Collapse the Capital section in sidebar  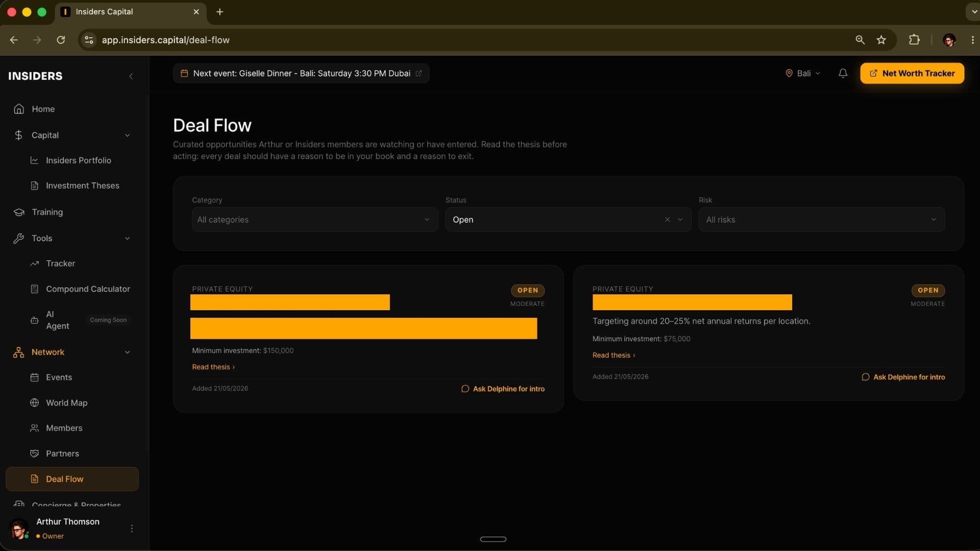click(x=127, y=135)
